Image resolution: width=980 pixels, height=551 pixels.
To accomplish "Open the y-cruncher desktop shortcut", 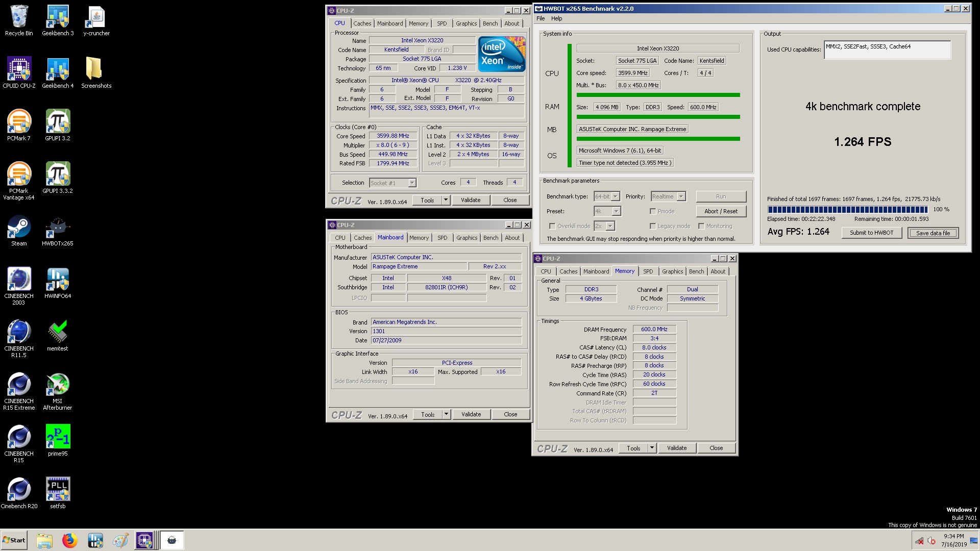I will click(96, 20).
